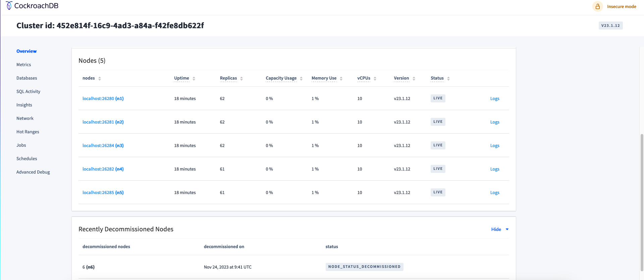644x280 pixels.
Task: Open node localhost:26285 (n5) details
Action: pos(103,192)
